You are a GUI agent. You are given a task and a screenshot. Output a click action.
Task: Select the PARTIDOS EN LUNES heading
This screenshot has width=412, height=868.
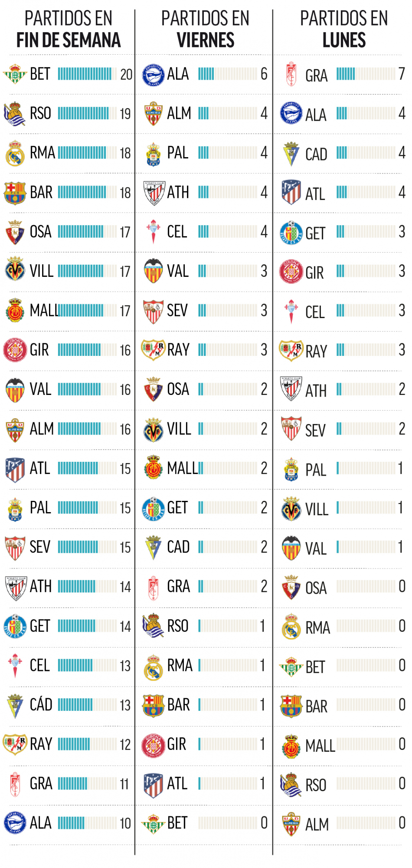344,29
